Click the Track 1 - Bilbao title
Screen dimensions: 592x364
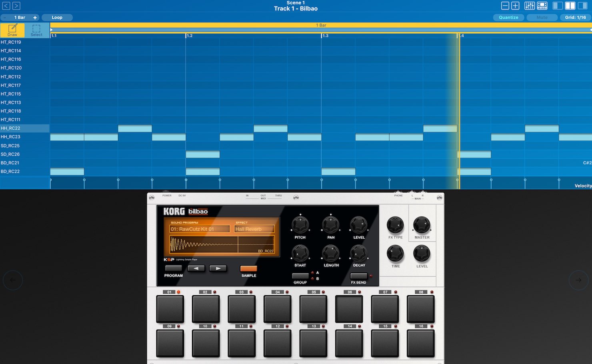[x=296, y=8]
